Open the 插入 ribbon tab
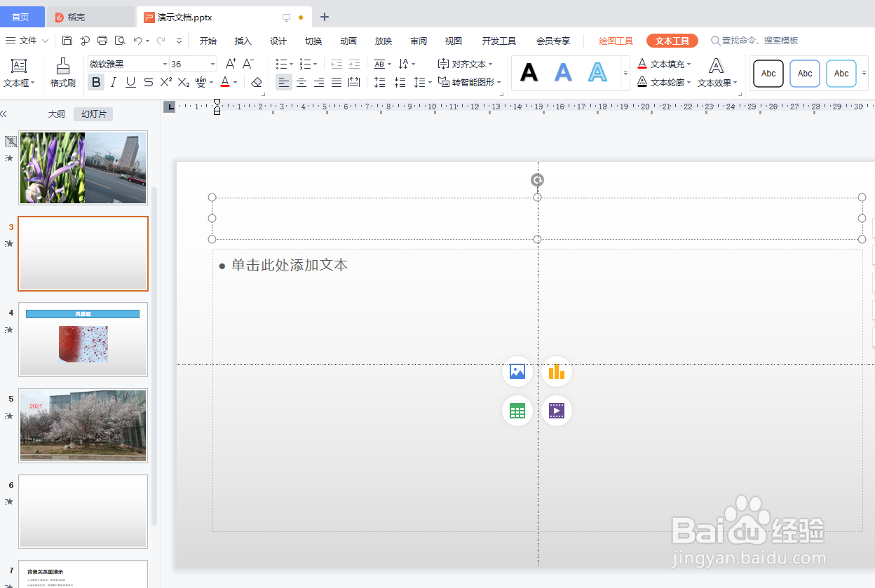Viewport: 875px width, 588px height. click(243, 41)
